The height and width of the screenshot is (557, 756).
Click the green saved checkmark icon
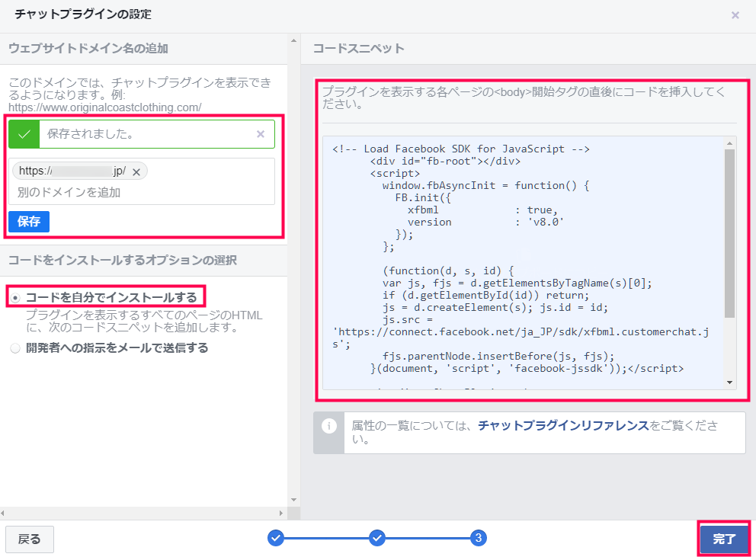click(x=24, y=134)
